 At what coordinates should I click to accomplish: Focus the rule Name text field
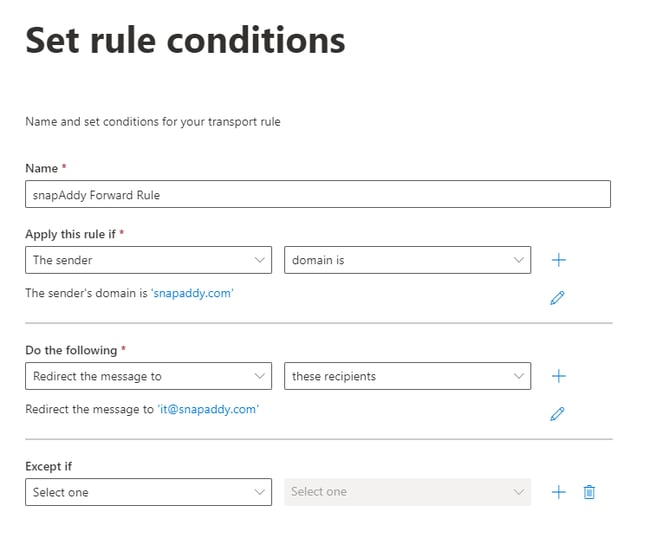click(317, 194)
